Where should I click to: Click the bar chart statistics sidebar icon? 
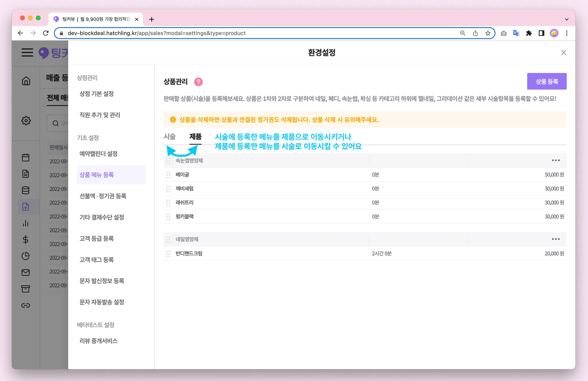tap(26, 223)
